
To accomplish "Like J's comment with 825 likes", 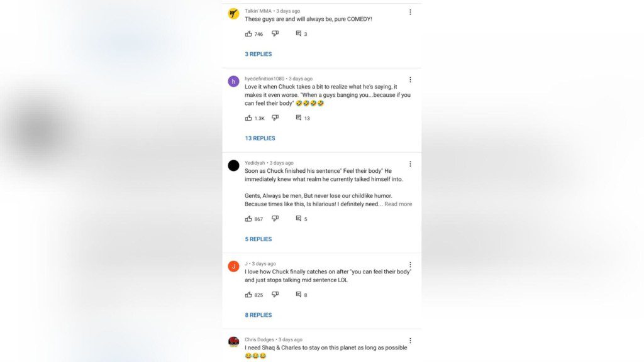I will [248, 295].
